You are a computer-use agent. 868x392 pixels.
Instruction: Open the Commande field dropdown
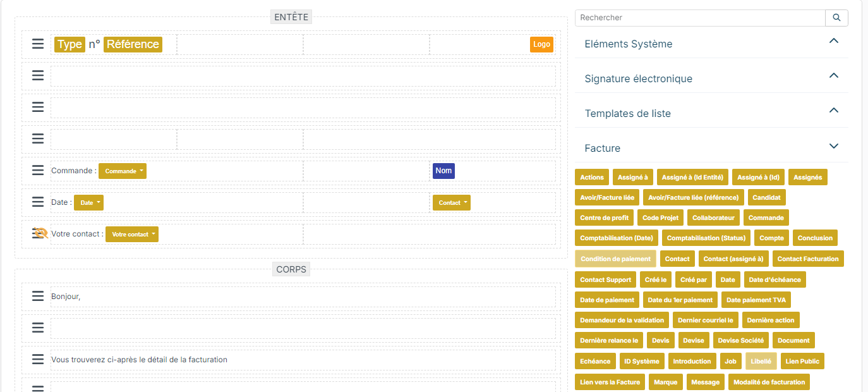pyautogui.click(x=123, y=171)
